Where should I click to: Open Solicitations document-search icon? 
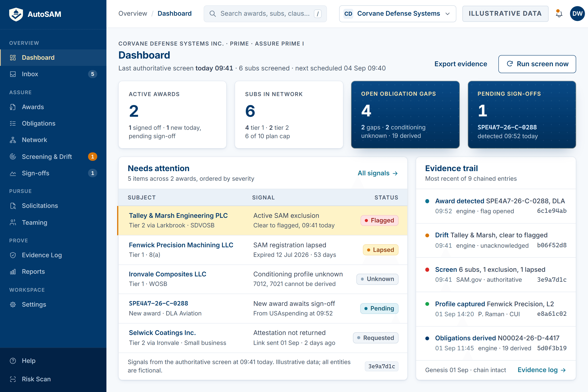[13, 206]
